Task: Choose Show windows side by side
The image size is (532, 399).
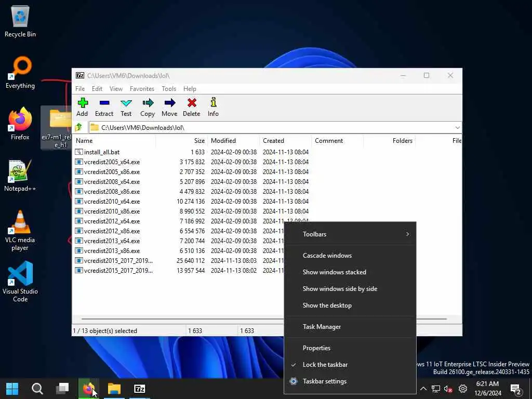Action: pyautogui.click(x=350, y=289)
